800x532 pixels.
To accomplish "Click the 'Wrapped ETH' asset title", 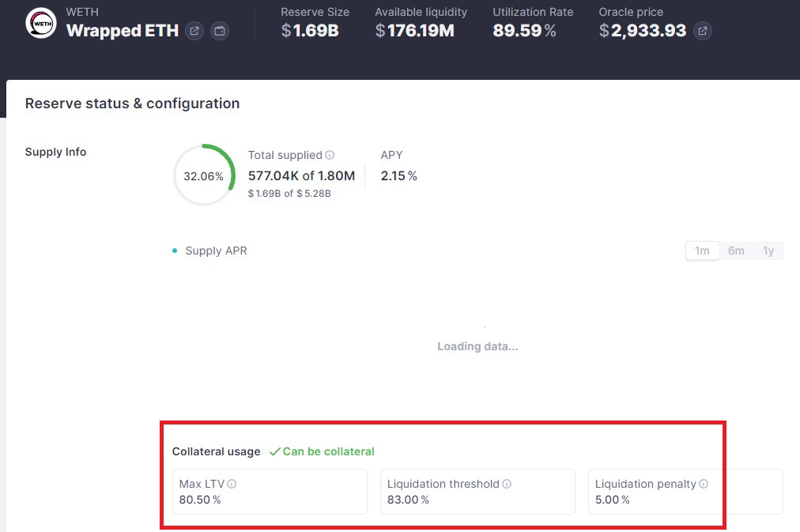I will (x=123, y=31).
